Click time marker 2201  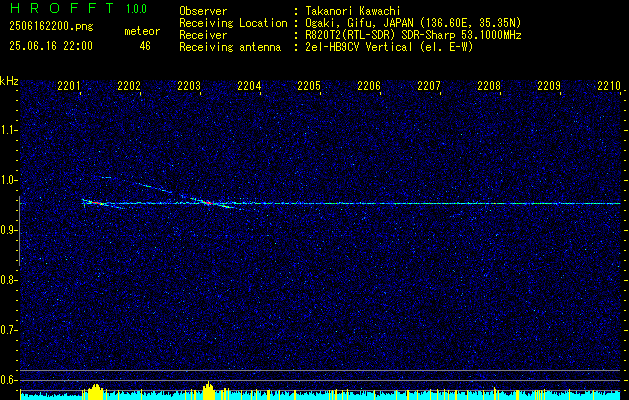pos(69,86)
